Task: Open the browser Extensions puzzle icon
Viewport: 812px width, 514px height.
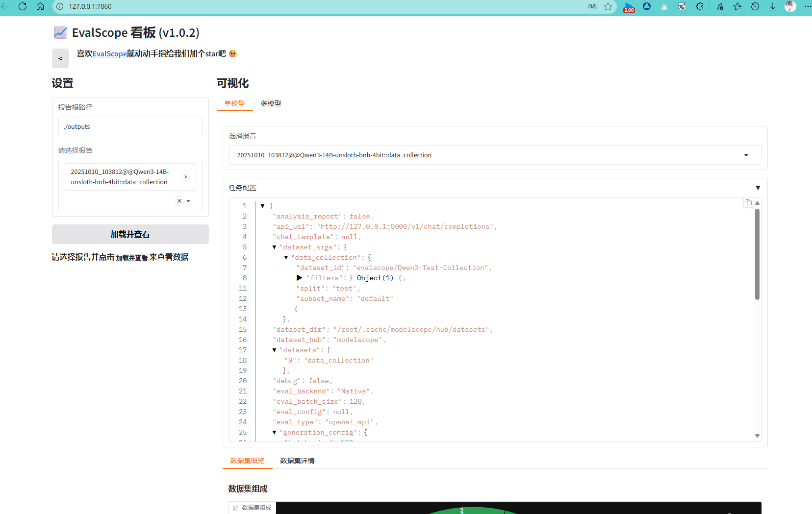Action: [700, 6]
